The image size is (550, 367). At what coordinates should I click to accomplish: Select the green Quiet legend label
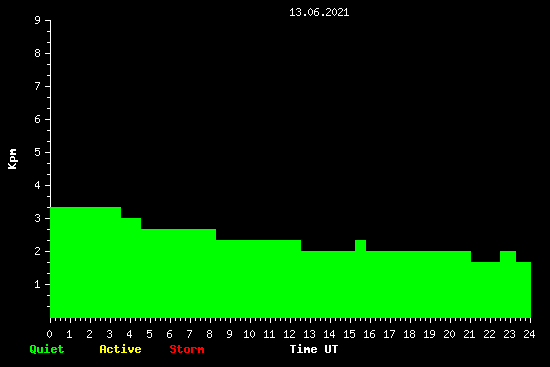pyautogui.click(x=47, y=349)
